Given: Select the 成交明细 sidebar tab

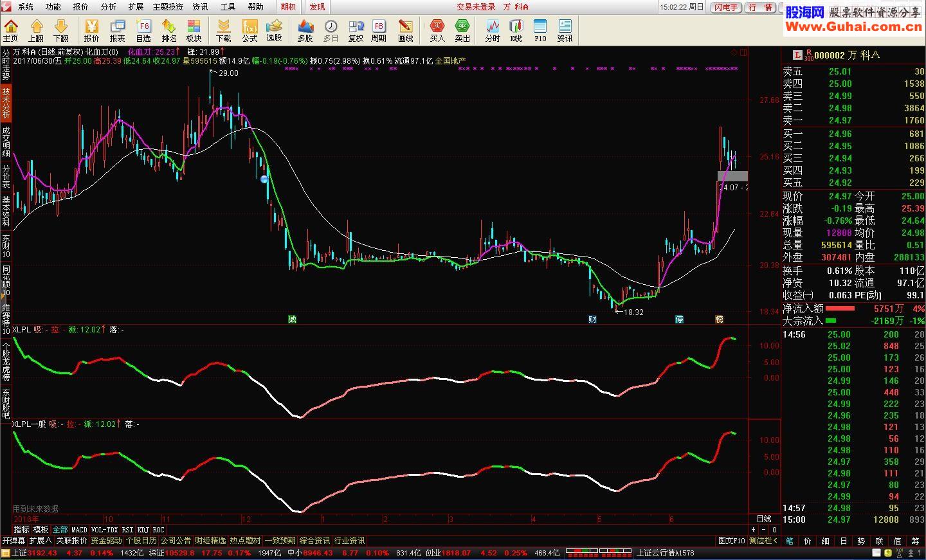Looking at the screenshot, I should coord(6,141).
